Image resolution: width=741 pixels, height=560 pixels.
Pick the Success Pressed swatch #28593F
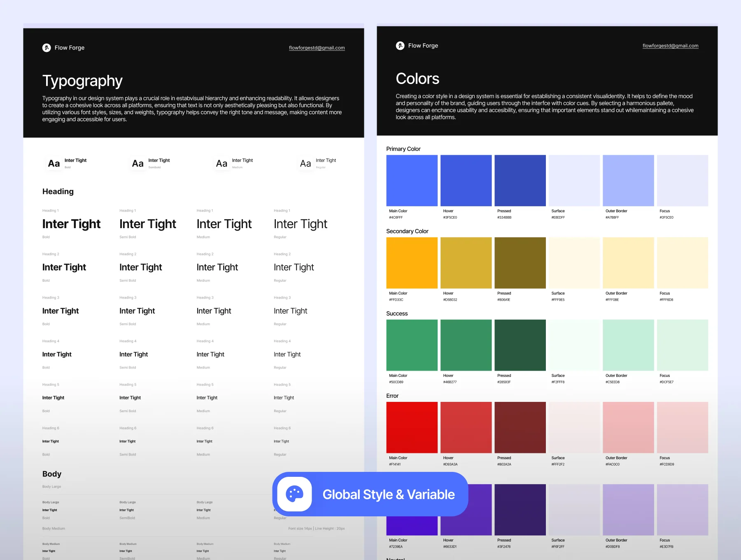[520, 345]
